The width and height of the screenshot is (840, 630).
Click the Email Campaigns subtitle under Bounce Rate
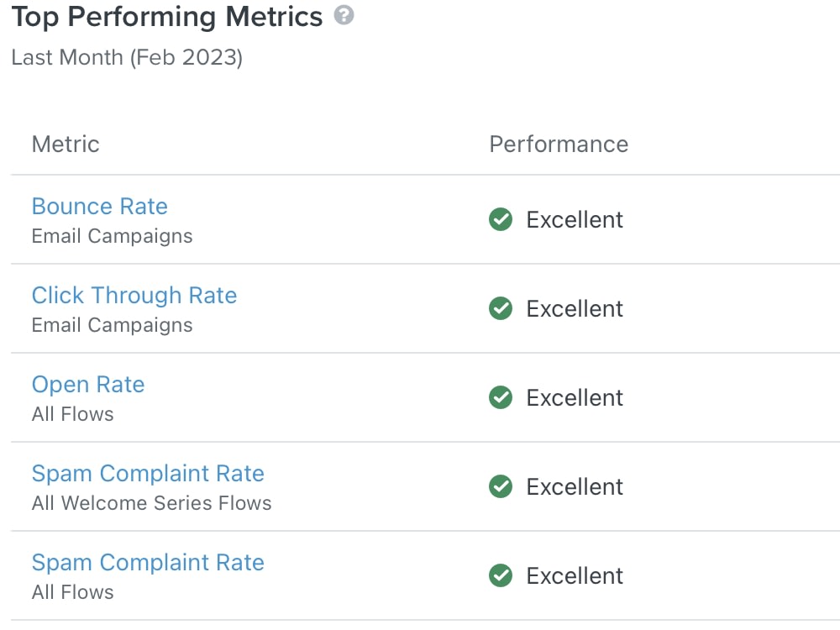coord(112,236)
